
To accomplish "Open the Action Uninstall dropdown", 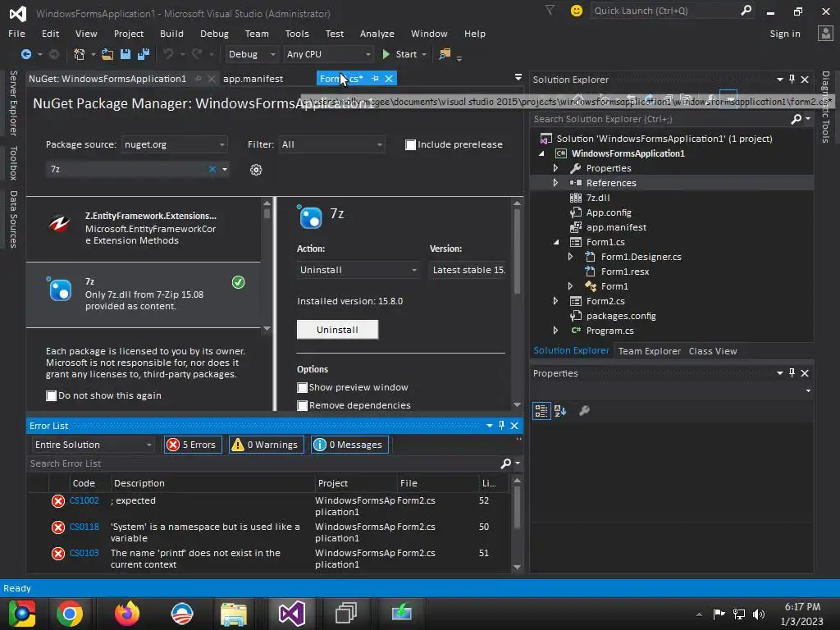I will coord(358,270).
